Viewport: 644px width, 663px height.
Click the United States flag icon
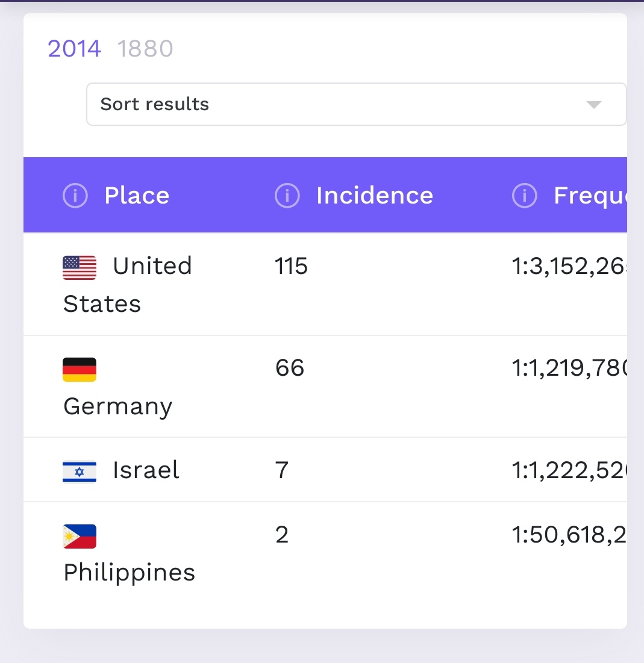point(80,267)
